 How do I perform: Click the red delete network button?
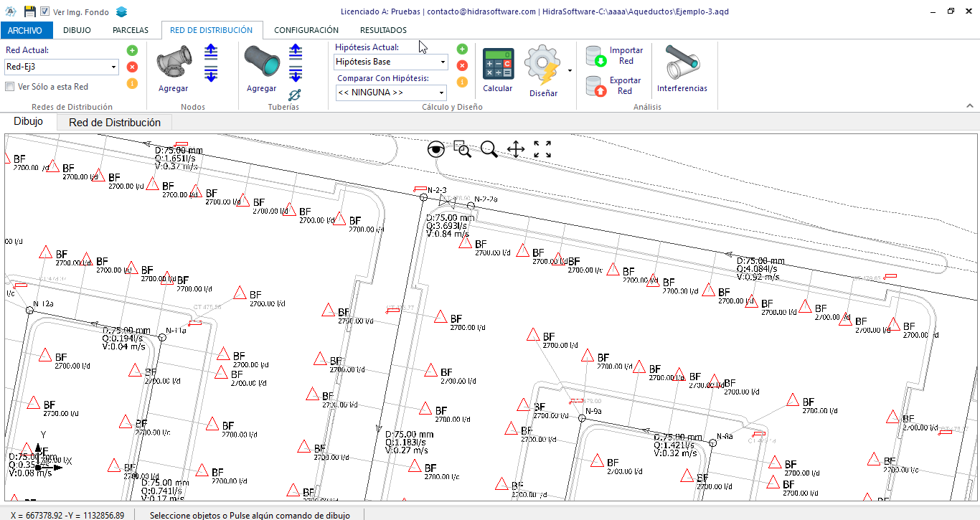132,67
